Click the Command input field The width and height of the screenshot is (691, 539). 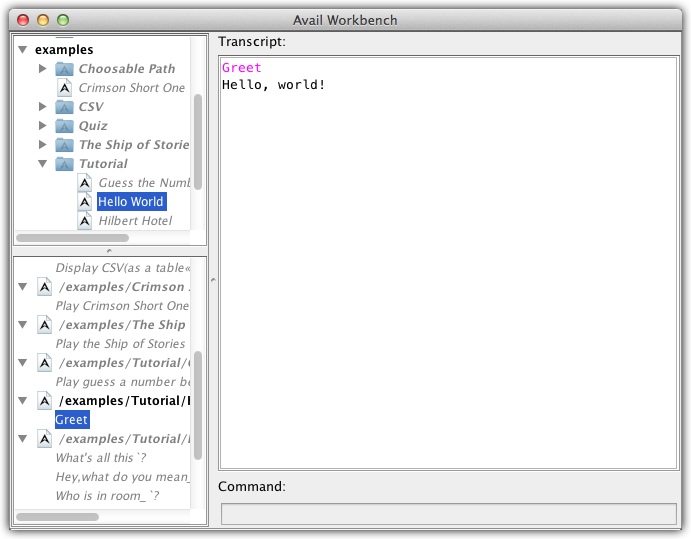coord(449,514)
